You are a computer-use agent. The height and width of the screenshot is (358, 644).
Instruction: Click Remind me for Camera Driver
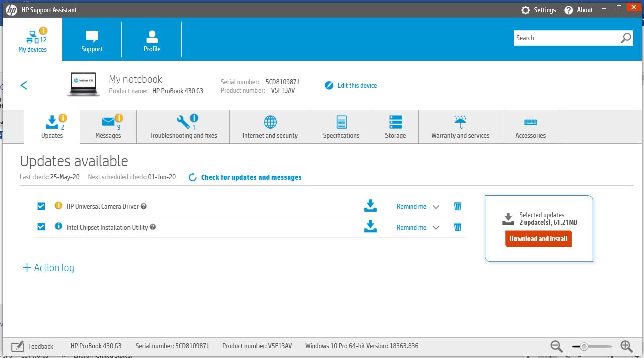coord(411,206)
